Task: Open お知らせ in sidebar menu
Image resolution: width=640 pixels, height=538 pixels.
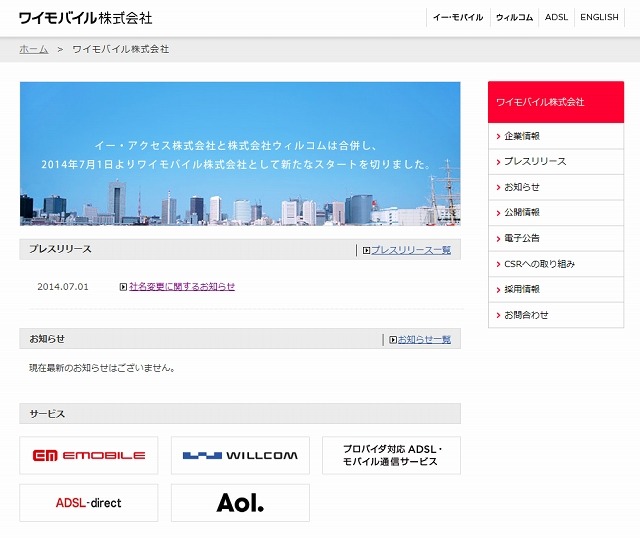Action: click(556, 187)
